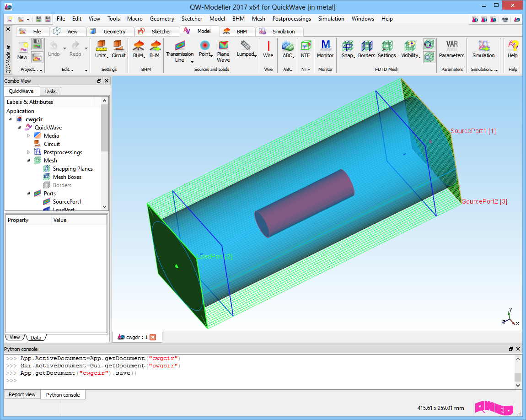Select the Circuit item in the project tree
526x420 pixels.
click(52, 144)
